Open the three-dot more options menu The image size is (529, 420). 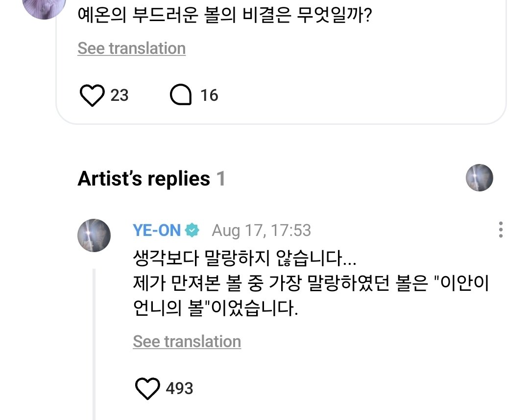coord(500,230)
